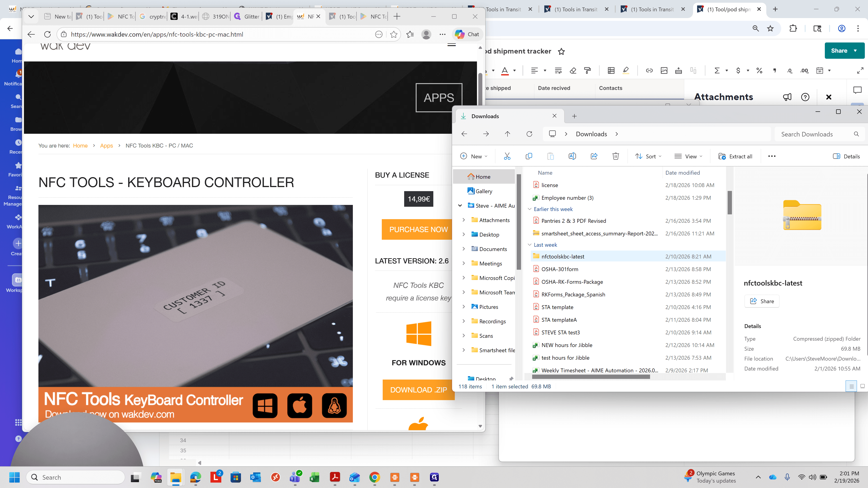The height and width of the screenshot is (488, 868).
Task: Open the Smartsheet Share dropdown arrow
Action: click(x=855, y=51)
